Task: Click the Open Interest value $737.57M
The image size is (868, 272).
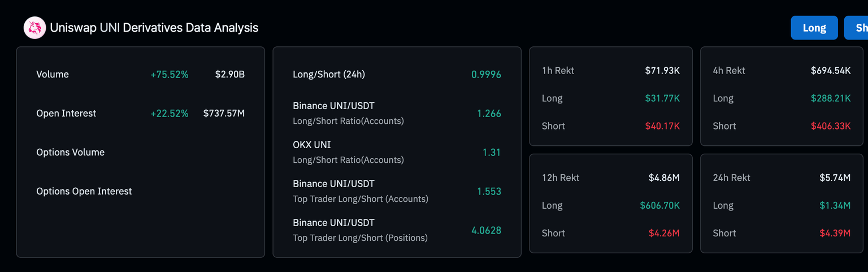Action: pyautogui.click(x=224, y=114)
